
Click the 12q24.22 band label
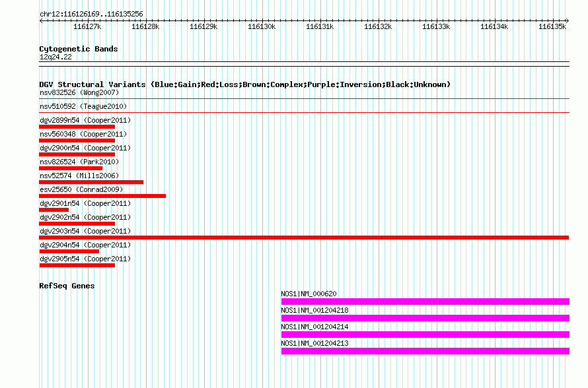pyautogui.click(x=55, y=57)
